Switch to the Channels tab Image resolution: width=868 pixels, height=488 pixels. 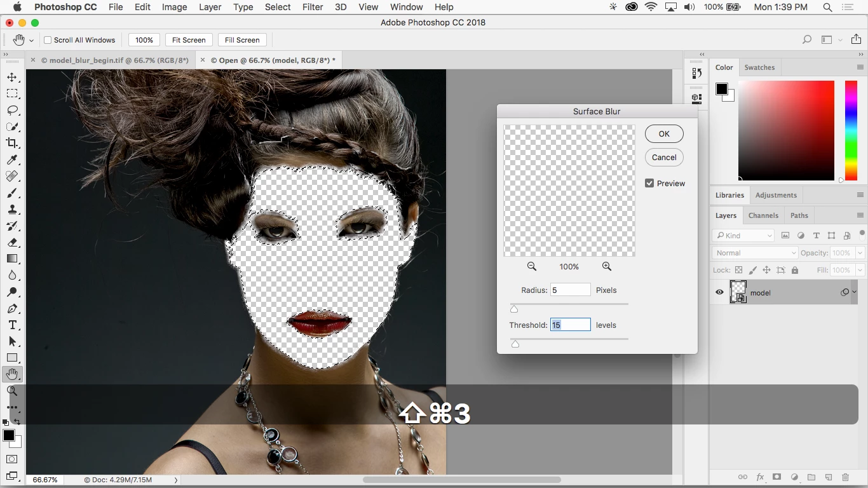[x=763, y=215]
